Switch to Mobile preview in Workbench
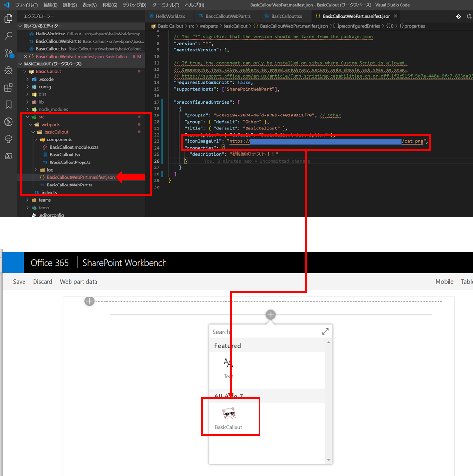Image resolution: width=473 pixels, height=476 pixels. [x=444, y=282]
